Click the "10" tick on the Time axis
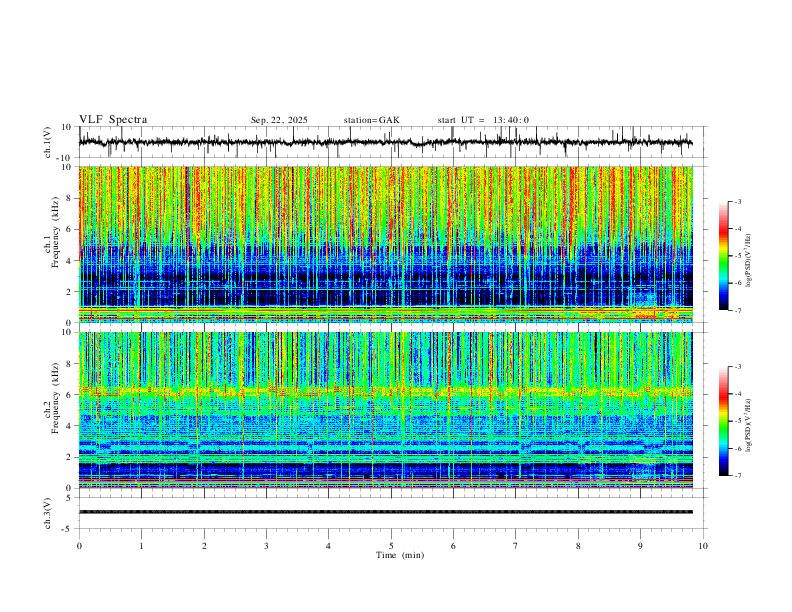Viewport: 792px width, 612px height. click(703, 546)
